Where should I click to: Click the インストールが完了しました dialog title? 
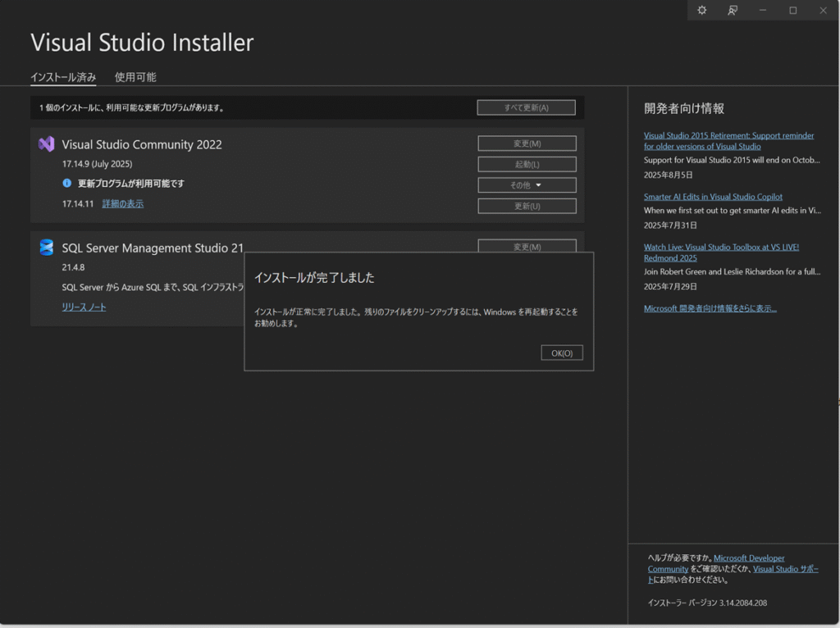pos(314,277)
